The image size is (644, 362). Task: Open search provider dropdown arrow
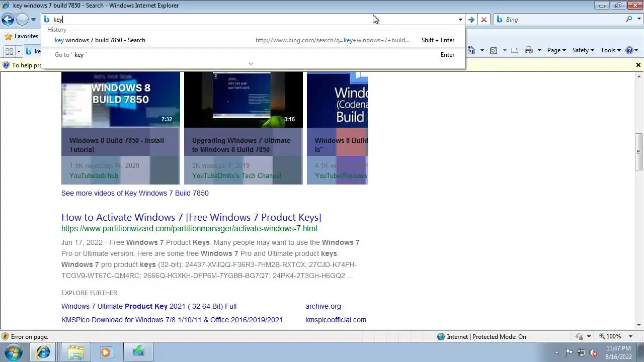coord(638,20)
